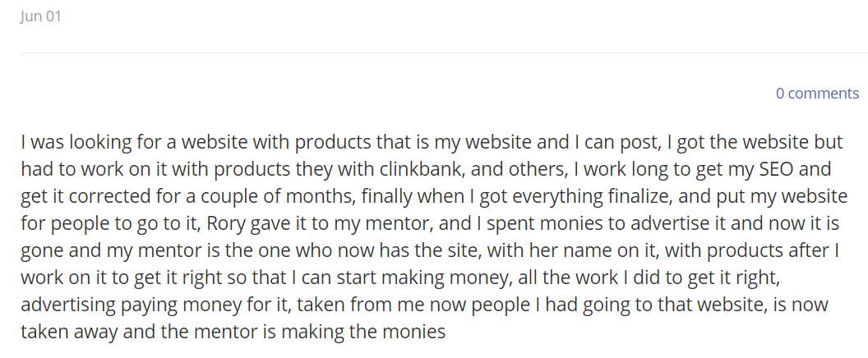Click the phrase "for people to go to it"
868x358 pixels.
108,223
